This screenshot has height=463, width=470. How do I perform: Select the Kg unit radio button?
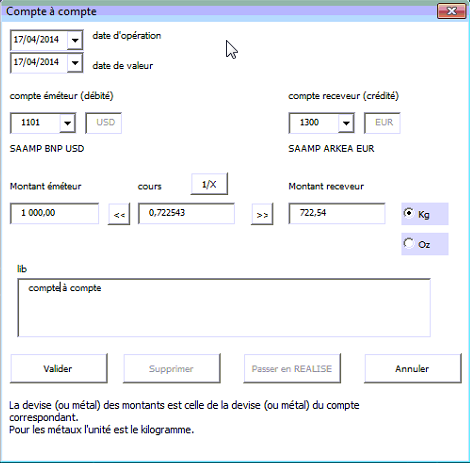coord(409,213)
